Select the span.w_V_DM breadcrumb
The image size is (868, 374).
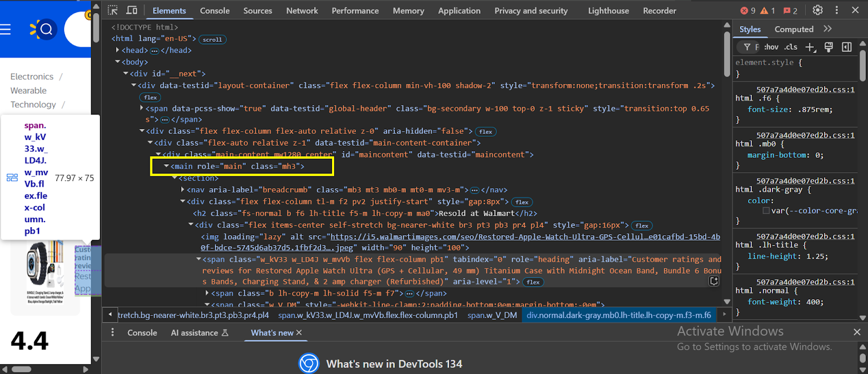coord(492,315)
